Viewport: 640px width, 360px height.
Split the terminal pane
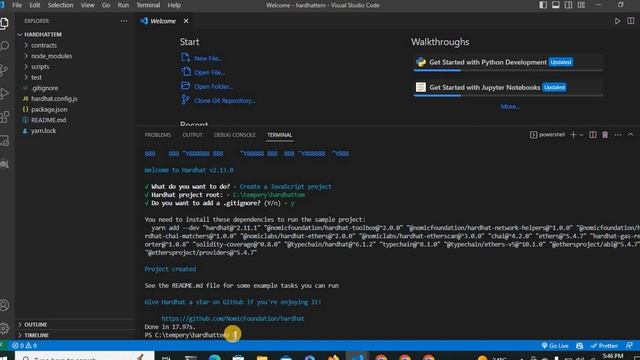pyautogui.click(x=593, y=135)
